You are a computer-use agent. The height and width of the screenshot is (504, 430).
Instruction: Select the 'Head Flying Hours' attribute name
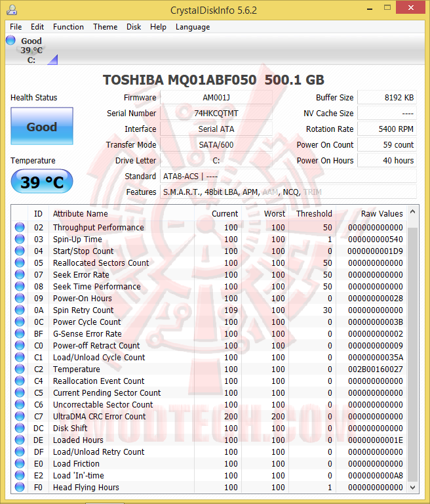click(86, 488)
